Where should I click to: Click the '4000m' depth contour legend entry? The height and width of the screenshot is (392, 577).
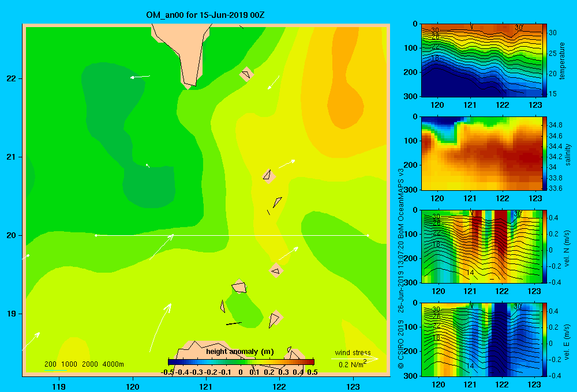tap(113, 364)
